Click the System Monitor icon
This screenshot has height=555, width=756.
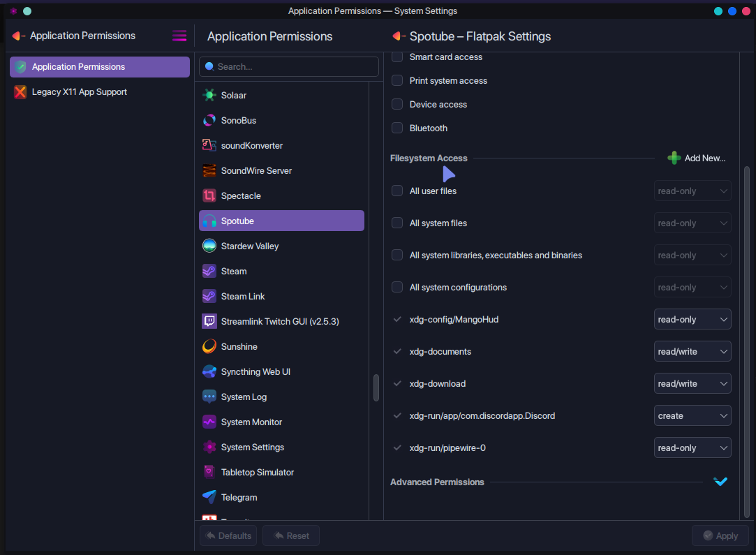tap(209, 422)
